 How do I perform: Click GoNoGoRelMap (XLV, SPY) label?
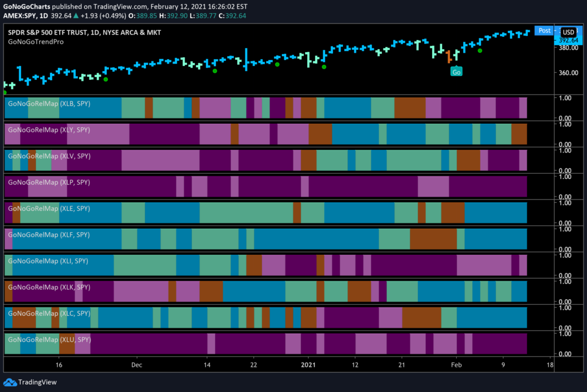coord(49,156)
